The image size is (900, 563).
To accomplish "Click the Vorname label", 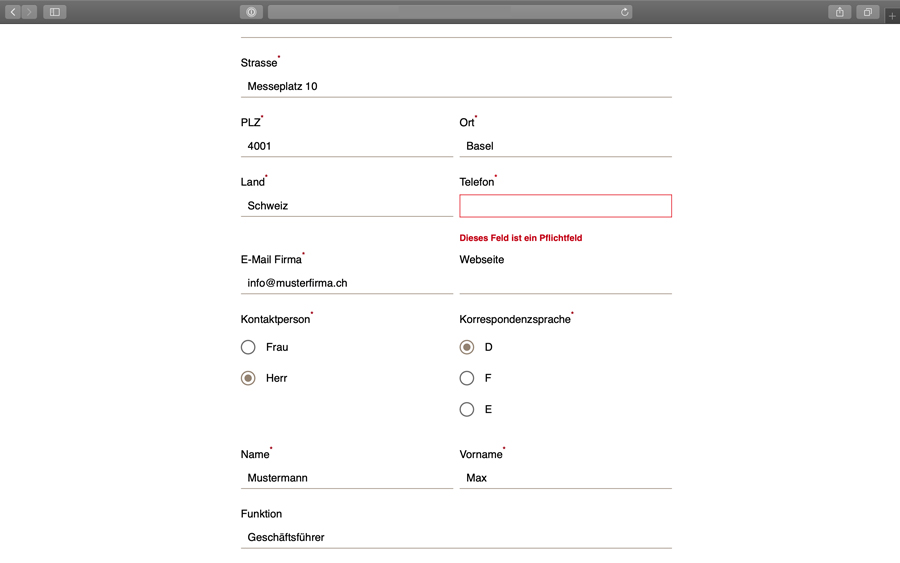I will point(481,455).
